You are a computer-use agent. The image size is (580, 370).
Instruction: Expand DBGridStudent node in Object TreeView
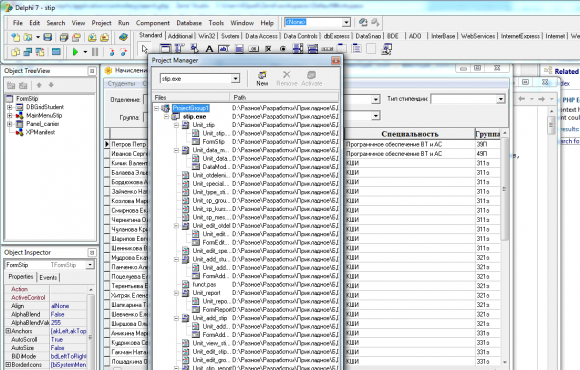(x=10, y=107)
